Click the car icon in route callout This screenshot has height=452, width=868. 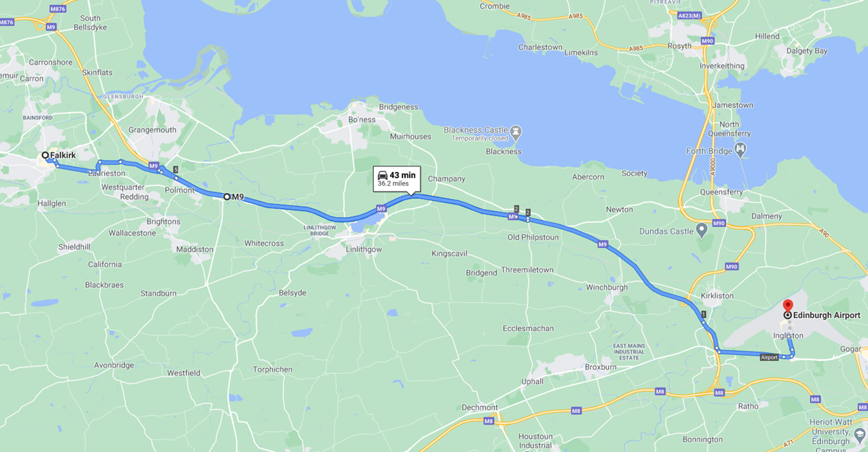click(x=383, y=175)
